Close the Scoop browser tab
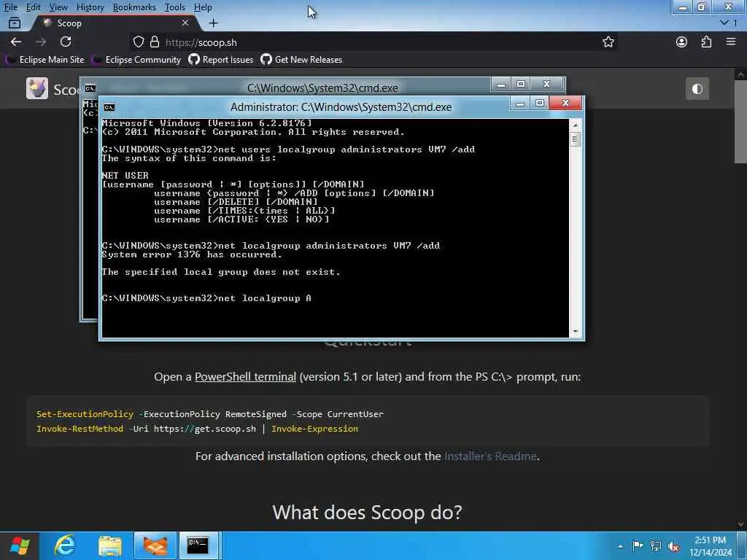The height and width of the screenshot is (560, 747). pos(185,23)
